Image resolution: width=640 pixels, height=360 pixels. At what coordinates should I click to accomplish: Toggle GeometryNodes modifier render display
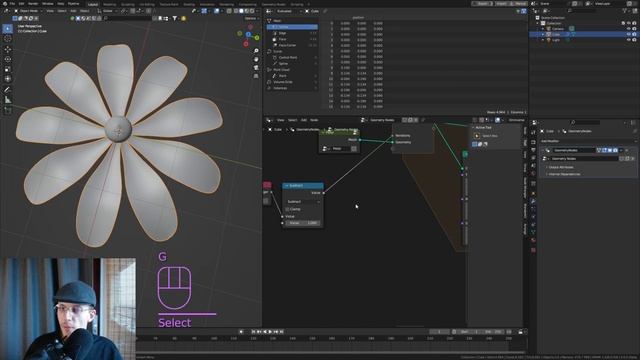615,150
